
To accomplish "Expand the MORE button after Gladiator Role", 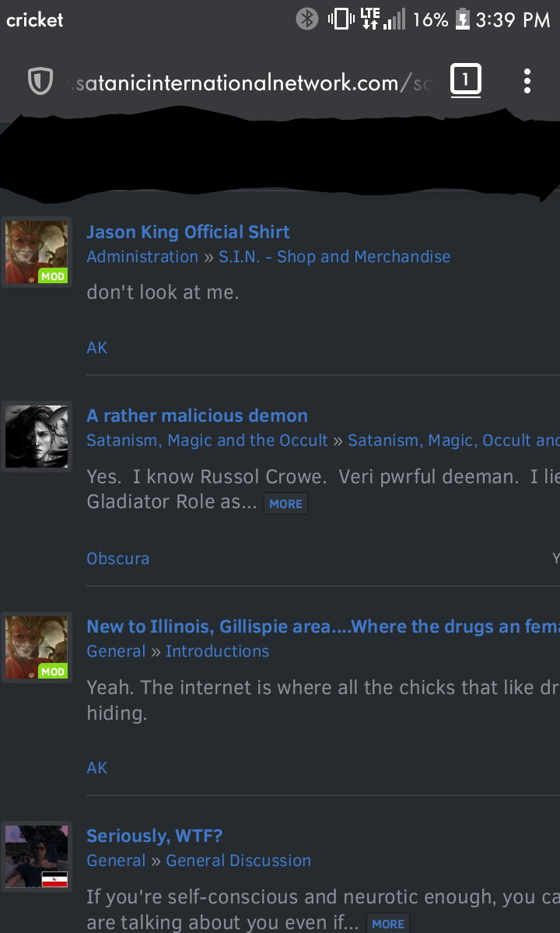I will pos(286,503).
